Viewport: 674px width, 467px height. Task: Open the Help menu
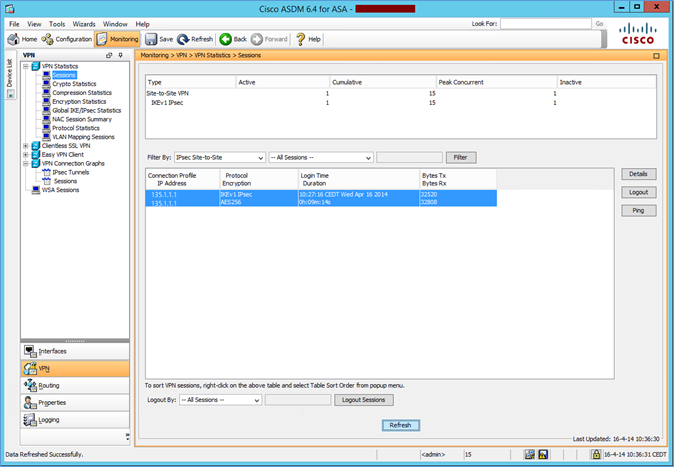click(142, 24)
